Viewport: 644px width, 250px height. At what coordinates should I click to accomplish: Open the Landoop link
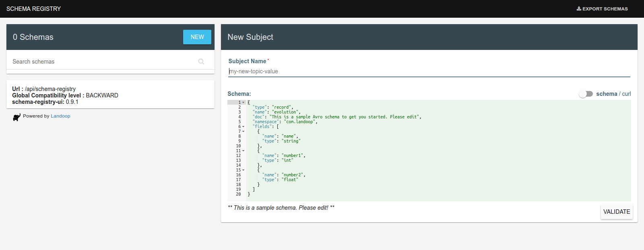click(60, 116)
